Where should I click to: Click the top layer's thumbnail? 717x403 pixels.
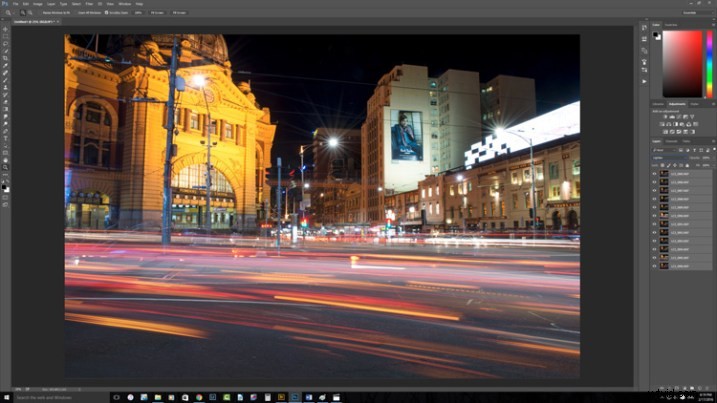(x=664, y=174)
